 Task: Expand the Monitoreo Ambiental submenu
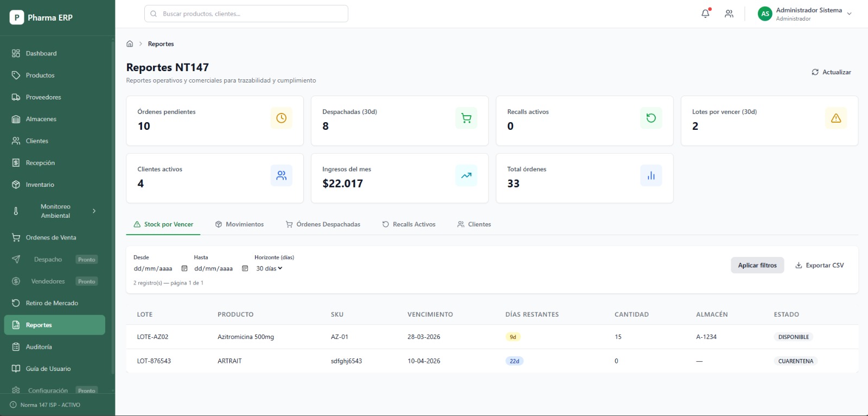pos(55,211)
